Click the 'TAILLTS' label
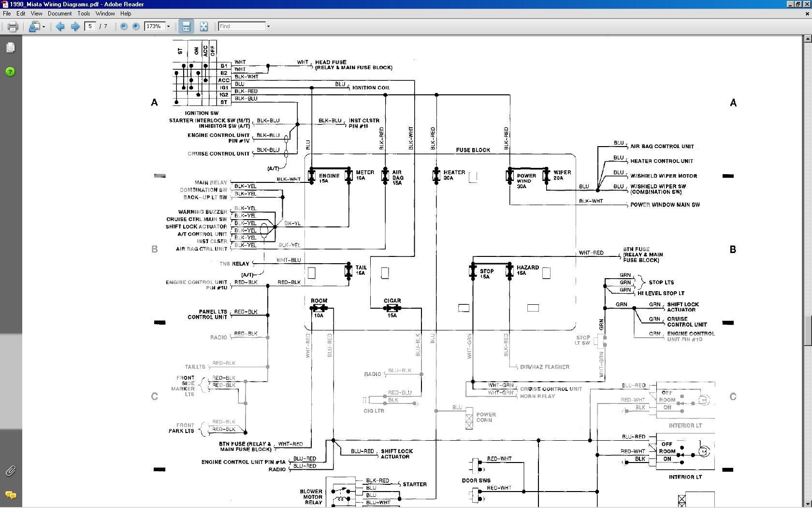Viewport: 812px width, 508px height. click(195, 367)
